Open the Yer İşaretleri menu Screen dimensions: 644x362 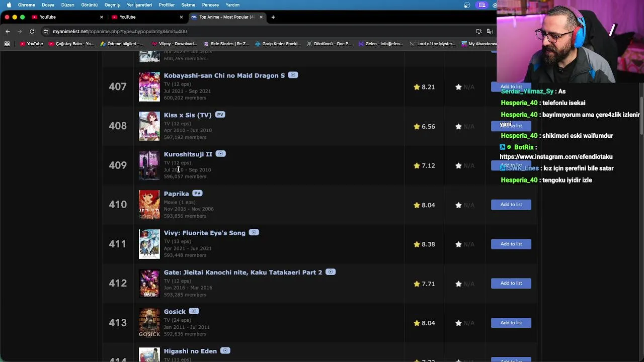[139, 5]
